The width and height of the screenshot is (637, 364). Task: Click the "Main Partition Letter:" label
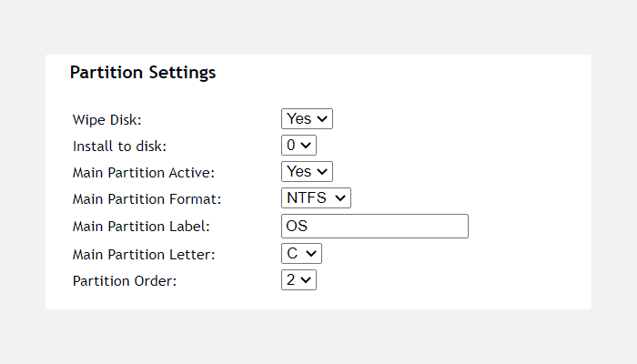pos(144,254)
